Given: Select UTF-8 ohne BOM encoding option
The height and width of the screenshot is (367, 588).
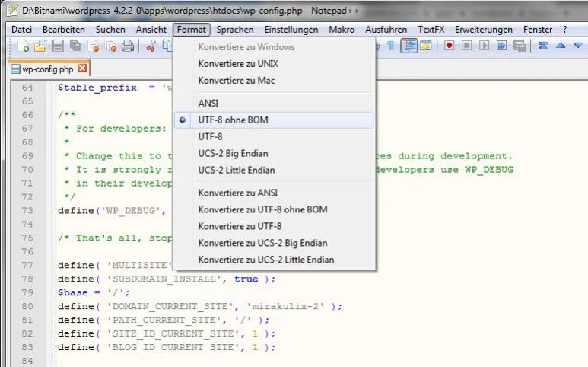Looking at the screenshot, I should [274, 120].
